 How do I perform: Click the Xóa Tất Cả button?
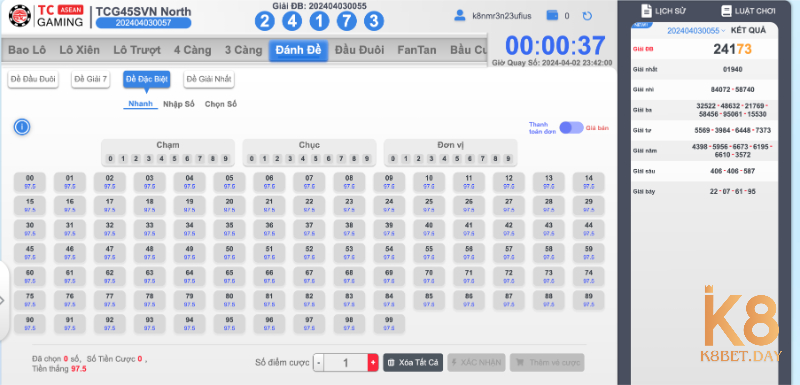click(x=413, y=363)
